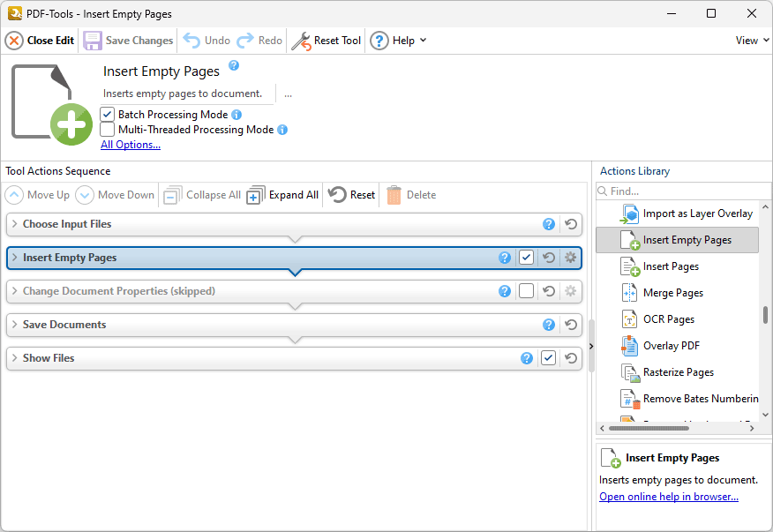Click the Undo arrow button
This screenshot has width=773, height=532.
coord(206,41)
